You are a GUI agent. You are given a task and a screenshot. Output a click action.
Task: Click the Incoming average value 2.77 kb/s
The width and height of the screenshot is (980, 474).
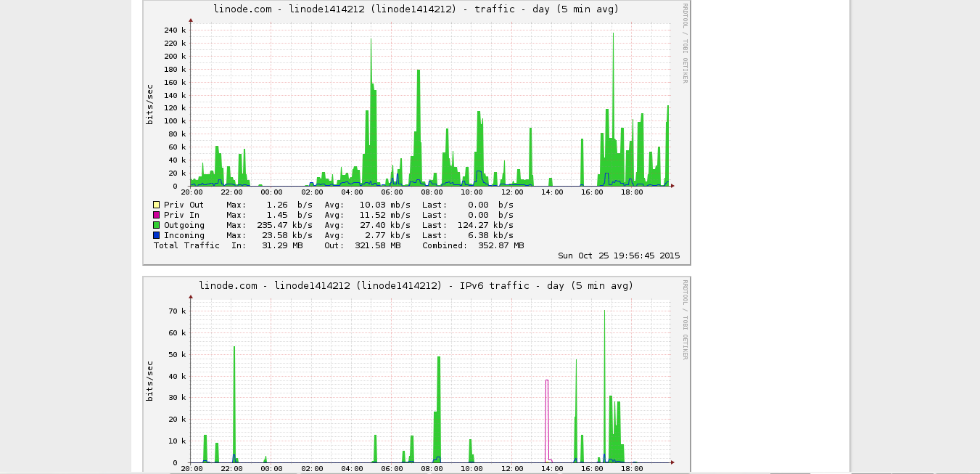(x=389, y=235)
